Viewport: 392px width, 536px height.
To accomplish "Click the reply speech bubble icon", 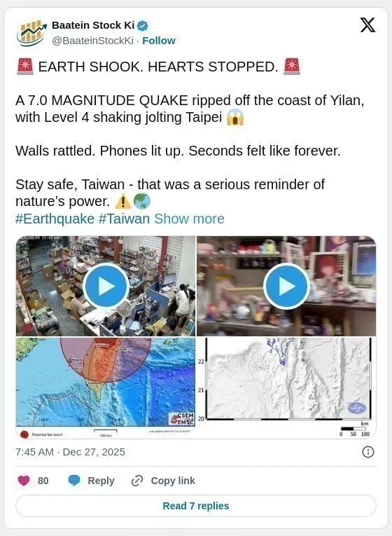I will (74, 481).
